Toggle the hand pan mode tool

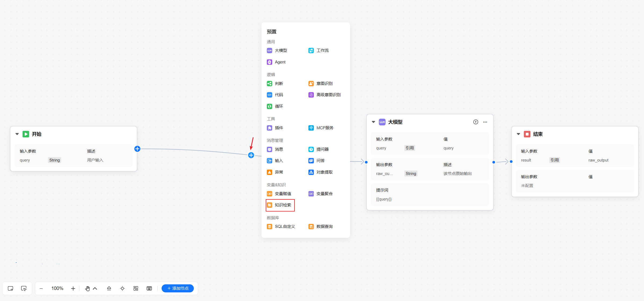[x=88, y=288]
